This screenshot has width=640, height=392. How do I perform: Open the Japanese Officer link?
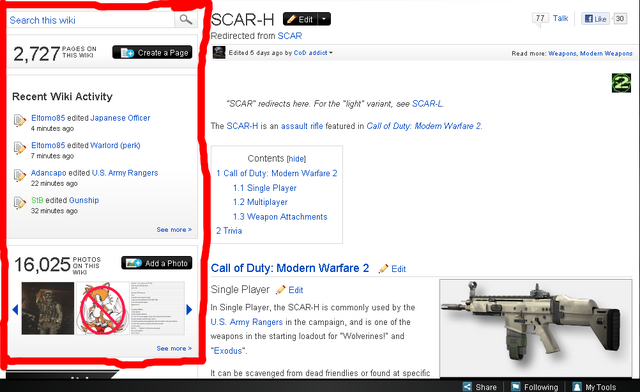coord(120,118)
